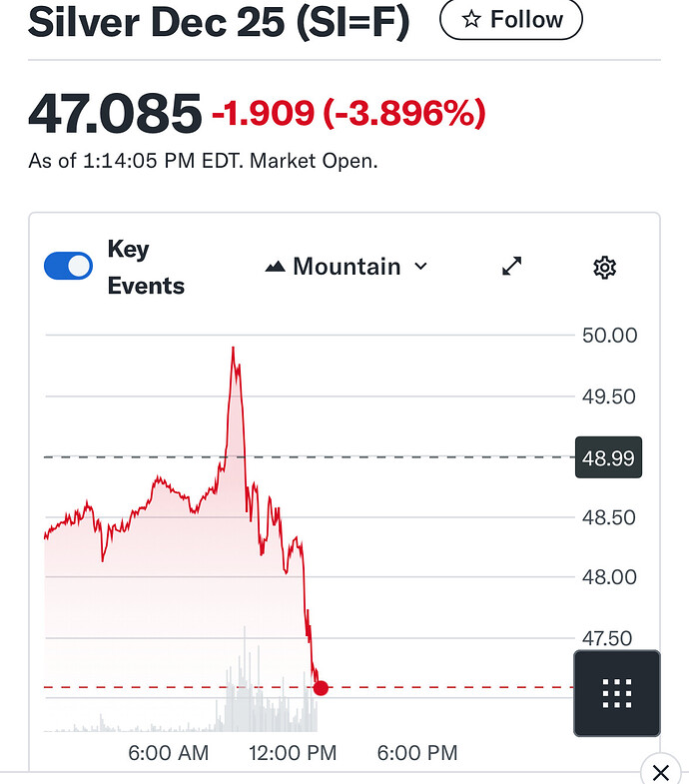689x784 pixels.
Task: Click the 47.085 current price
Action: (x=115, y=114)
